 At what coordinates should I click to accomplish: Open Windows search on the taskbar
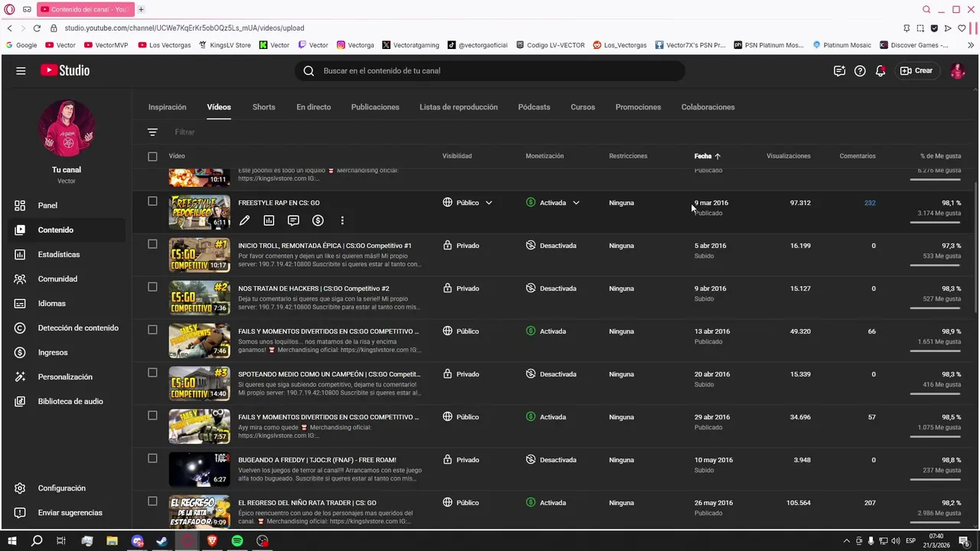coord(37,541)
